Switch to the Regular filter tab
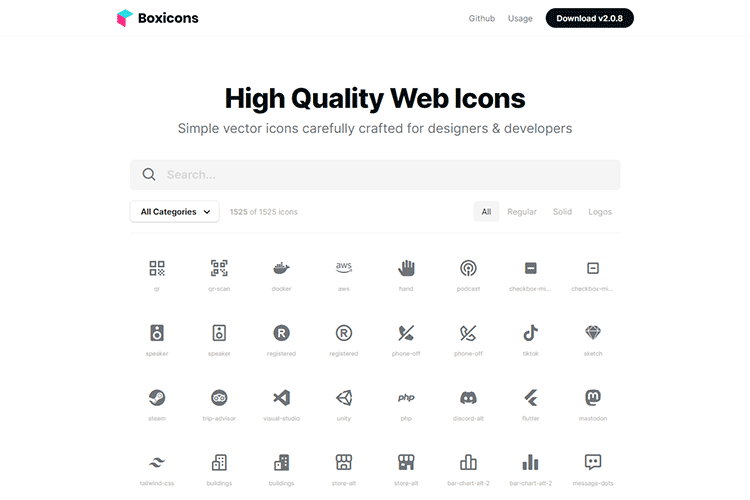Screen dimensions: 750x500 (x=522, y=212)
